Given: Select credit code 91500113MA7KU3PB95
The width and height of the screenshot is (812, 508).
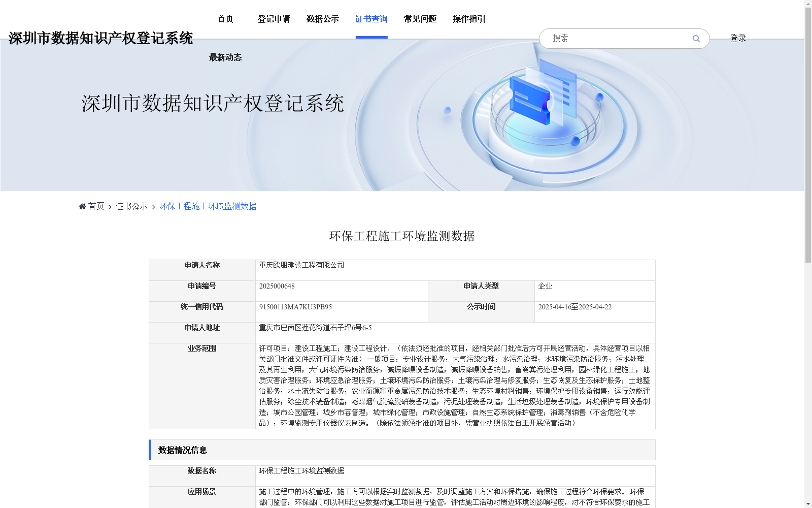Looking at the screenshot, I should pos(295,307).
